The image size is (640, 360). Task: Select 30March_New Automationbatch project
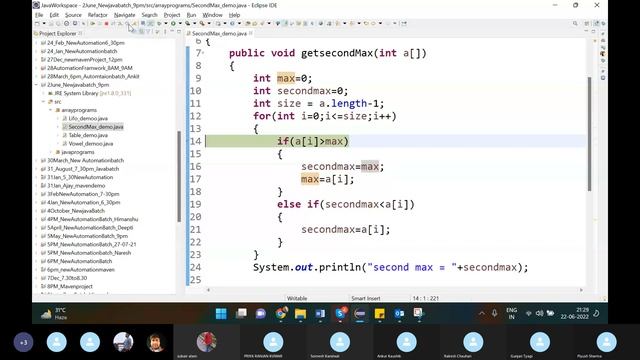[85, 160]
